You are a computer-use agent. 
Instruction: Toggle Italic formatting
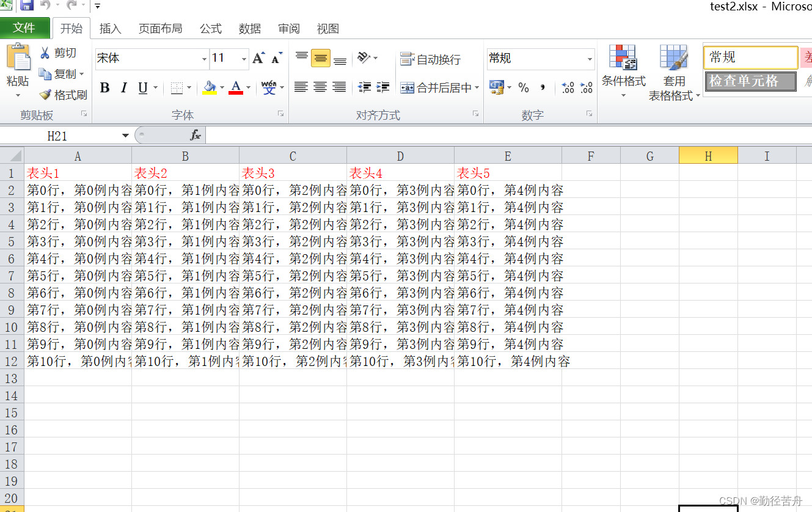[x=123, y=88]
